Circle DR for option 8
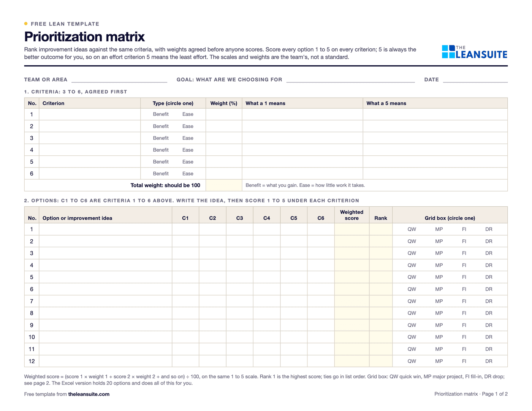 click(x=489, y=313)
